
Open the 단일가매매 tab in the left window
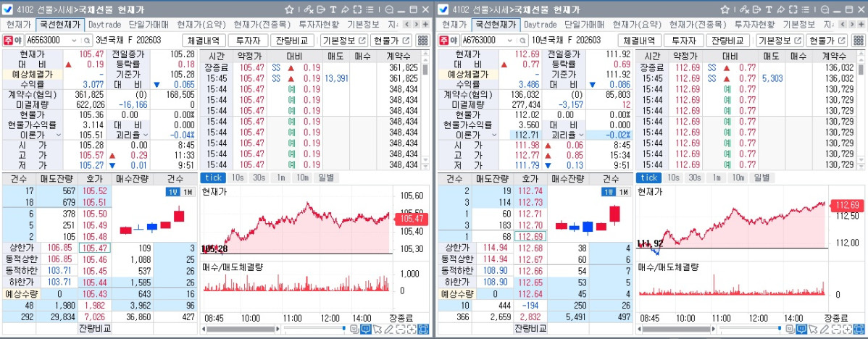(x=149, y=25)
